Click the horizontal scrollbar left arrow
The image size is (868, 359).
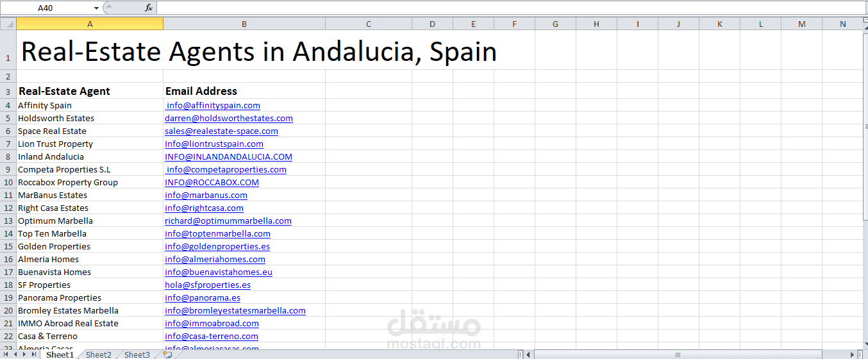click(530, 355)
